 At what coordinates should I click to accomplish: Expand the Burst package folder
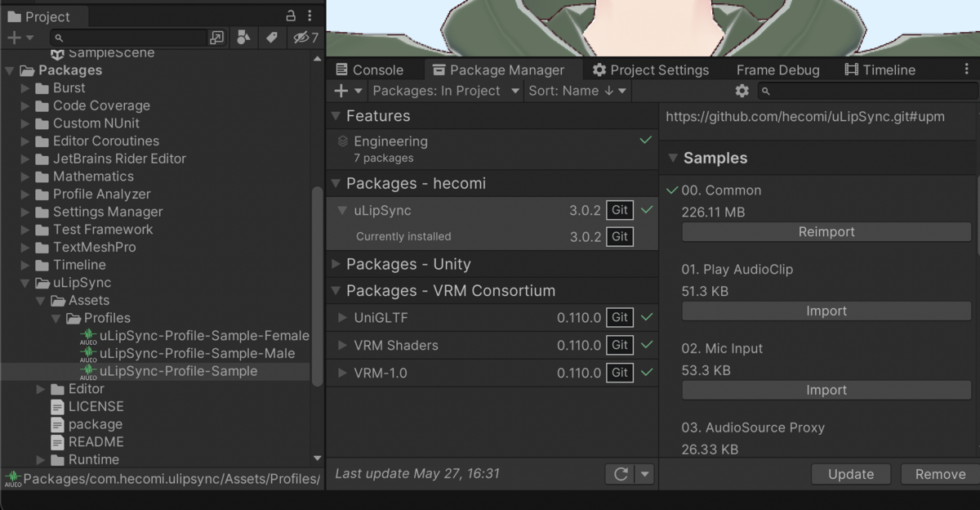pos(25,88)
